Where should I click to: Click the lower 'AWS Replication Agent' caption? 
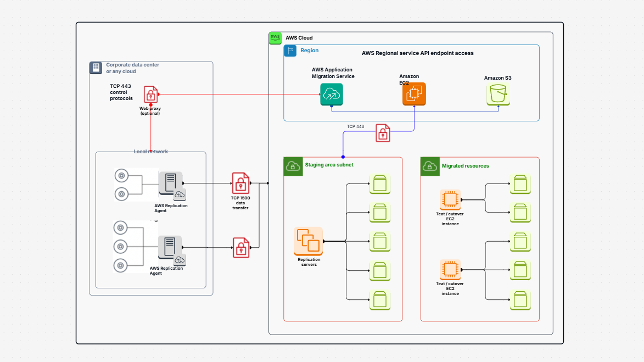point(166,270)
